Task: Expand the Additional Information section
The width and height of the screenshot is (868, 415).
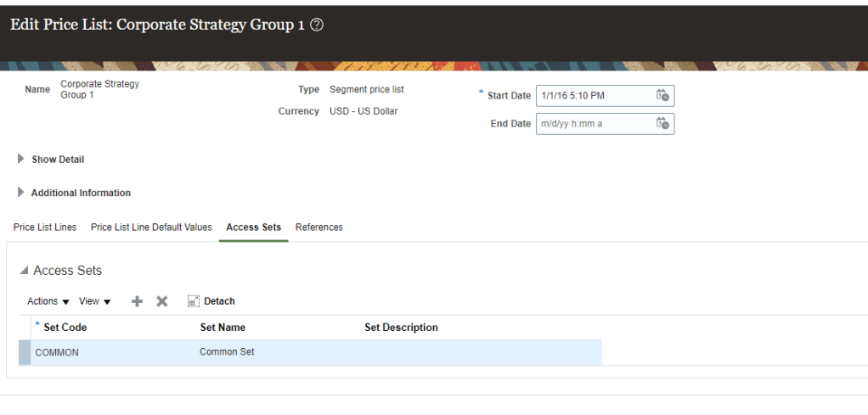Action: click(x=21, y=193)
